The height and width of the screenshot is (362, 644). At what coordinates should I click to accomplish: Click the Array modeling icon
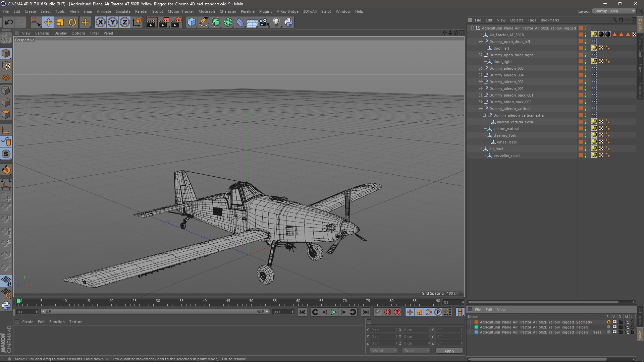point(228,22)
